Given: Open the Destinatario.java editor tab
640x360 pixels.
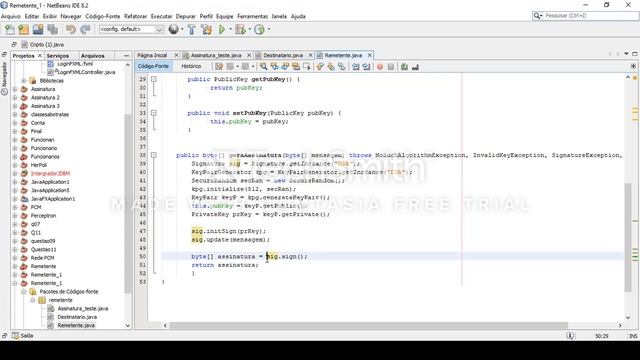Looking at the screenshot, I should (x=283, y=55).
